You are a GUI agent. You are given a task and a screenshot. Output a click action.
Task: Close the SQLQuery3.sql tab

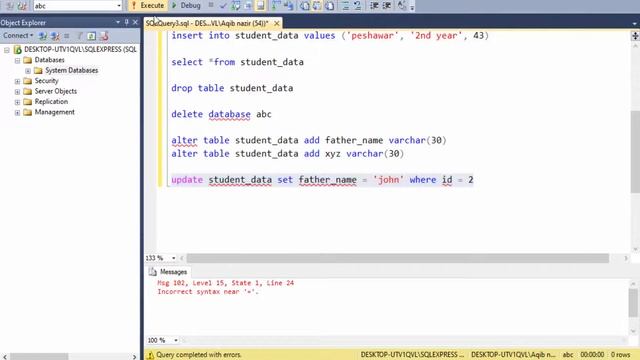(x=277, y=23)
